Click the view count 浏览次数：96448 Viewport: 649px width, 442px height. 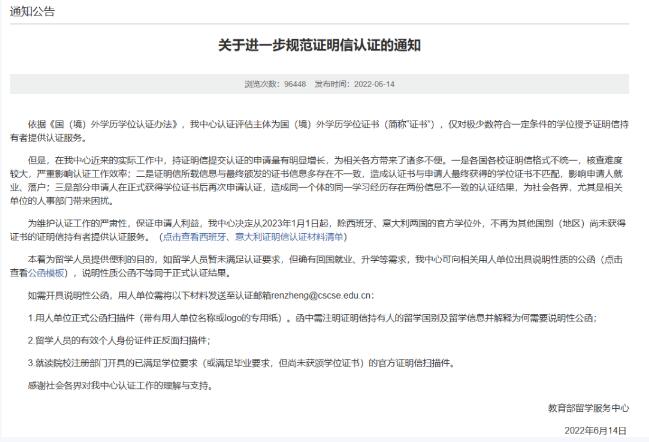(275, 84)
